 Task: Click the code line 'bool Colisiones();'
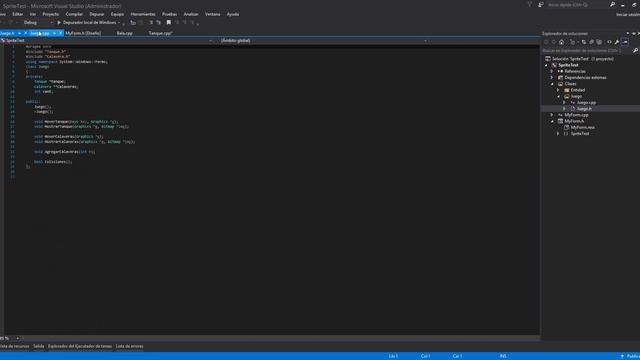point(53,162)
